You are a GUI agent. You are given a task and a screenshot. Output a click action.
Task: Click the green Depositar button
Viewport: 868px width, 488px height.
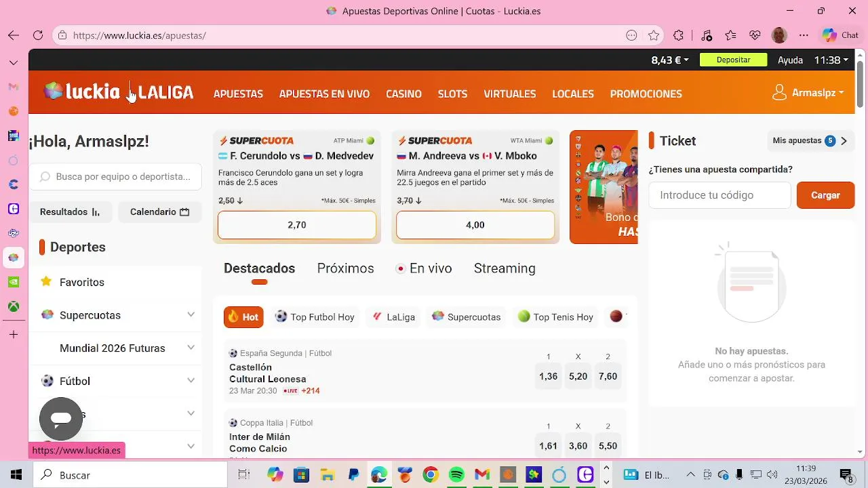[x=733, y=60]
